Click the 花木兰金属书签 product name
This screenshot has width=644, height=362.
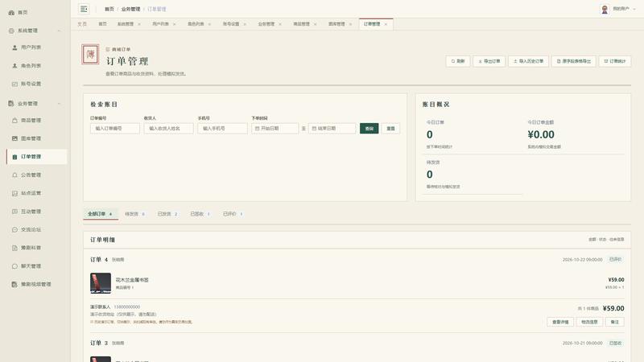coord(132,280)
